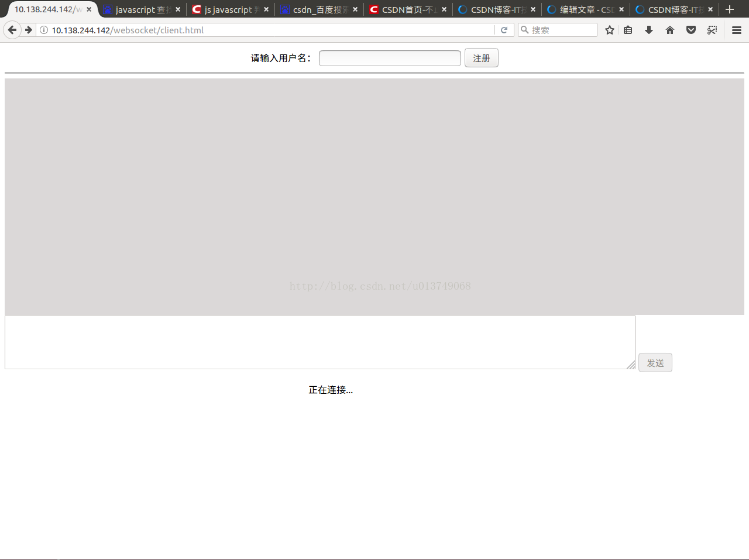Switch to the 'js javascript' tab
Viewport: 749px width, 560px height.
231,9
